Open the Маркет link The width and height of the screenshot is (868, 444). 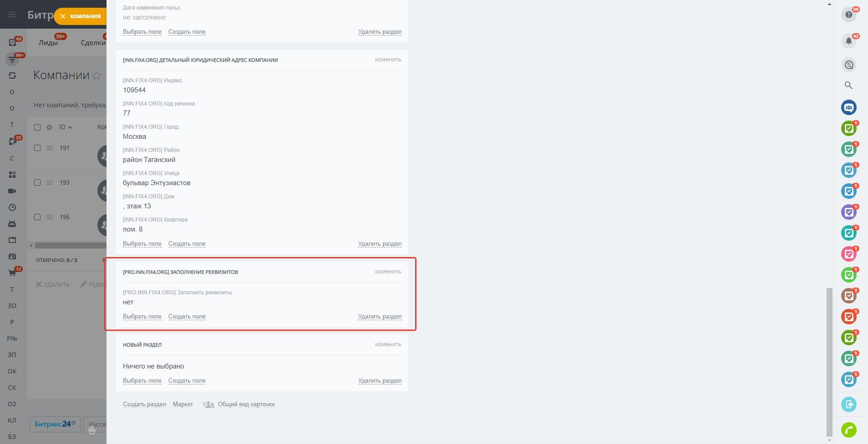click(x=183, y=404)
